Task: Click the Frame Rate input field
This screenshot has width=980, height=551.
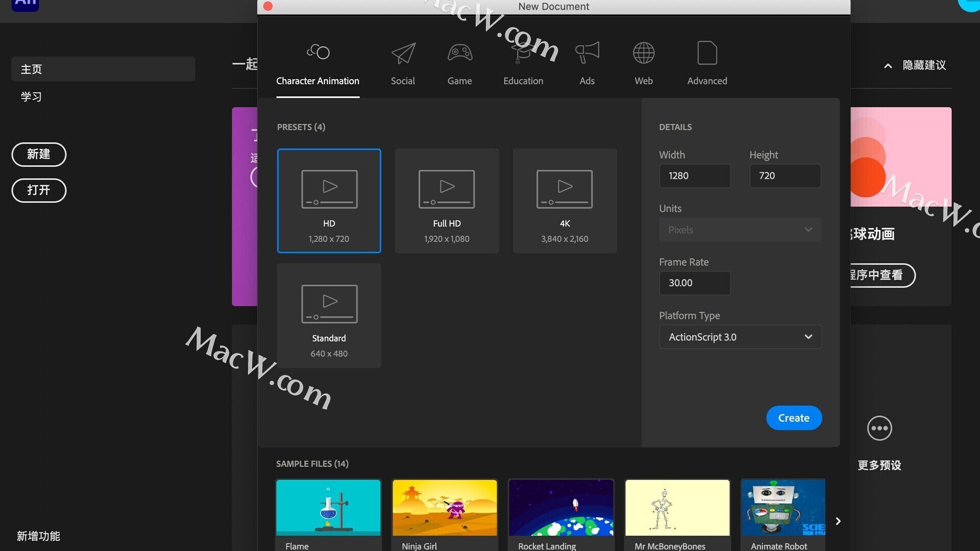Action: point(695,283)
